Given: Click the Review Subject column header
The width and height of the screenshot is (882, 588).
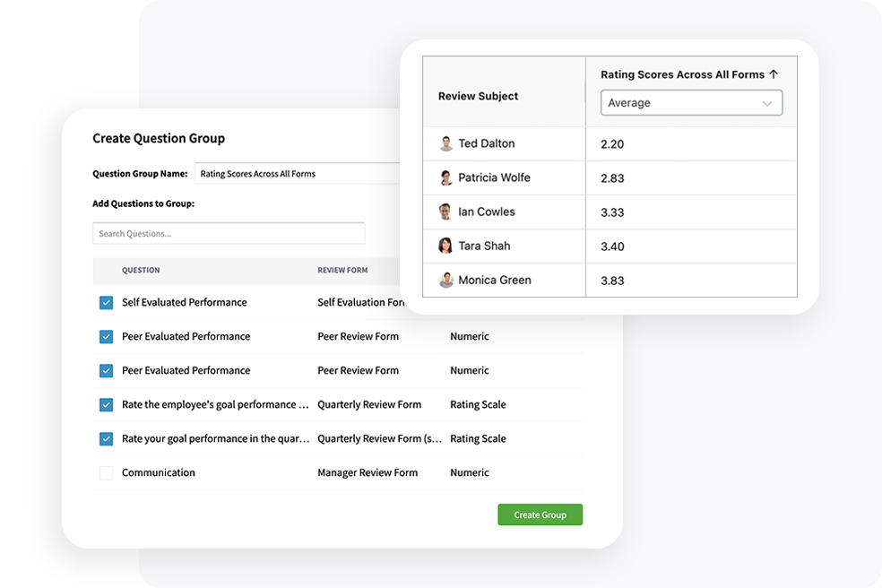Looking at the screenshot, I should click(478, 96).
